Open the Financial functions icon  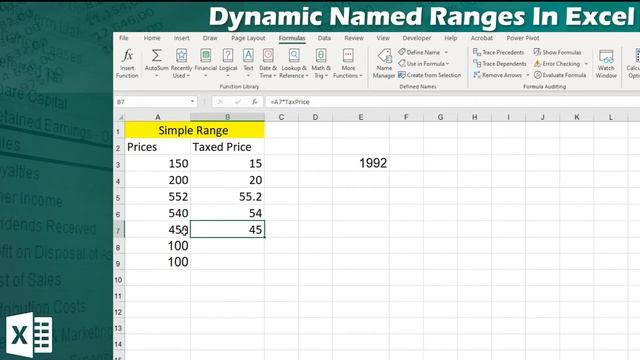click(x=206, y=56)
